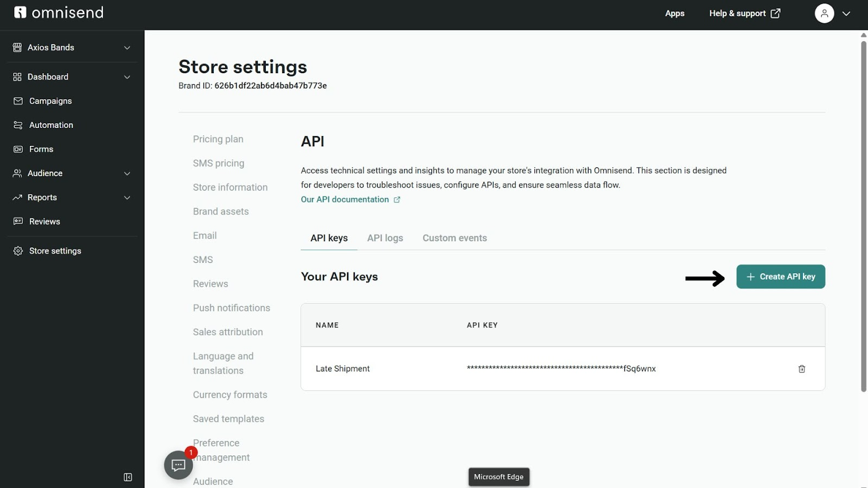Viewport: 868px width, 488px height.
Task: Click the Late Shipment key name
Action: coord(343,369)
